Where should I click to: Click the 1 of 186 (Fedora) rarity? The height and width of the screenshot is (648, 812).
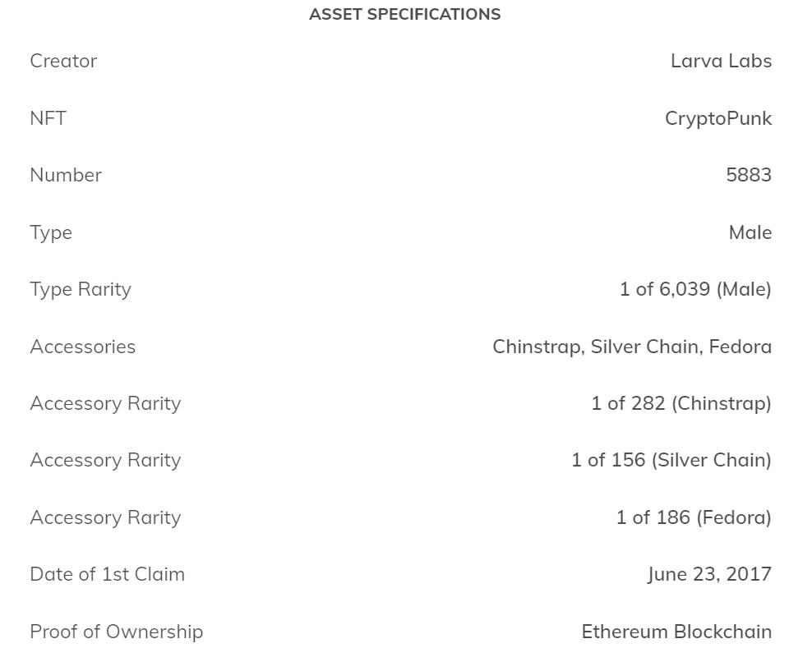pyautogui.click(x=694, y=517)
